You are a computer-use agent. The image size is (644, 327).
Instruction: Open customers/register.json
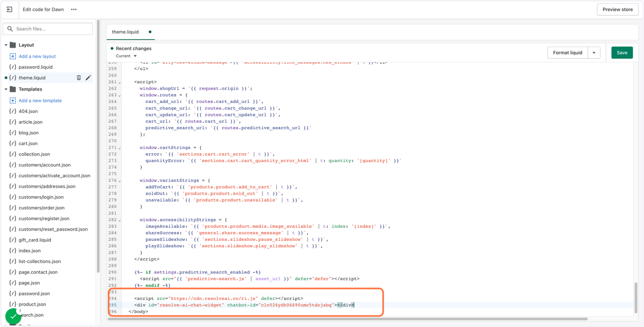[44, 218]
